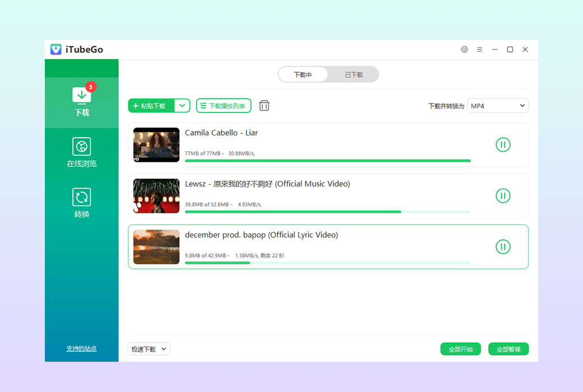Pause the december prod. bapop download
Screen dimensions: 583x392
[x=503, y=246]
